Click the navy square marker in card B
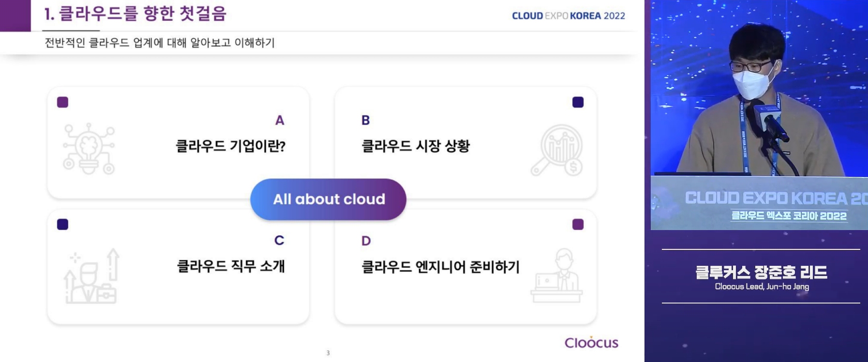The height and width of the screenshot is (362, 868). click(x=578, y=102)
